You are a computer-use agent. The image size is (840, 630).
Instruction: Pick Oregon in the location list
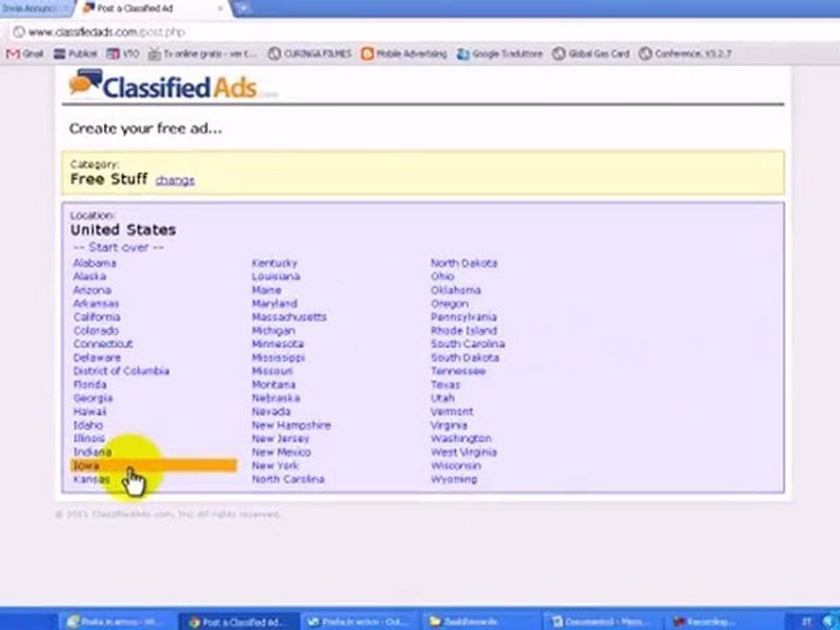[450, 304]
